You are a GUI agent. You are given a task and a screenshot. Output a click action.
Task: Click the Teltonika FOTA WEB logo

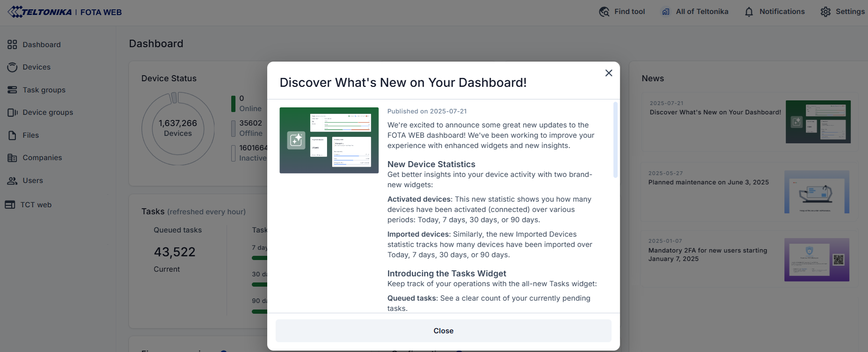(x=64, y=12)
